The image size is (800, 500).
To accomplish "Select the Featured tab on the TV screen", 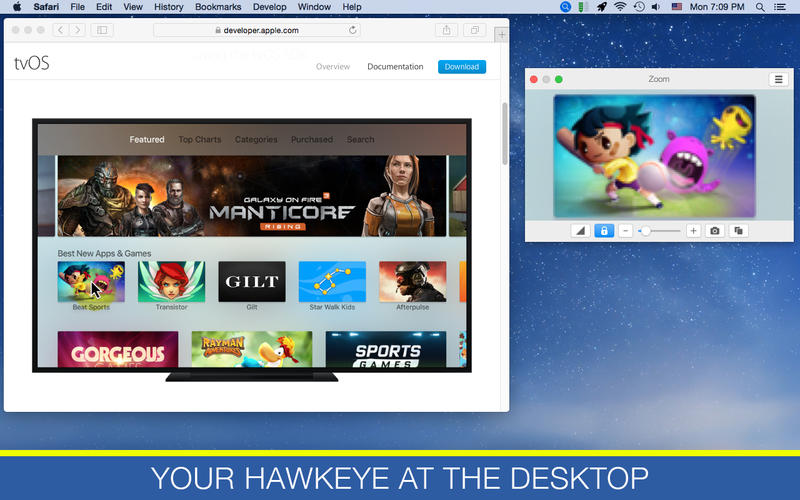I will (147, 139).
